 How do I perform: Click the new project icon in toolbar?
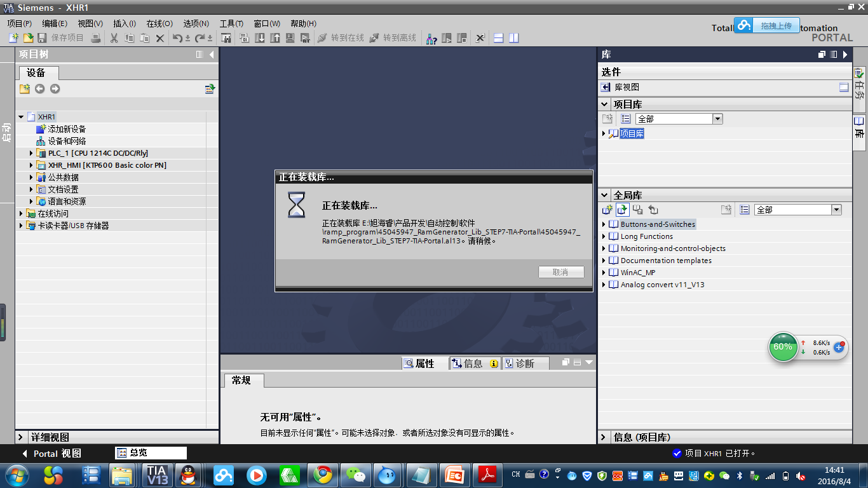(13, 38)
